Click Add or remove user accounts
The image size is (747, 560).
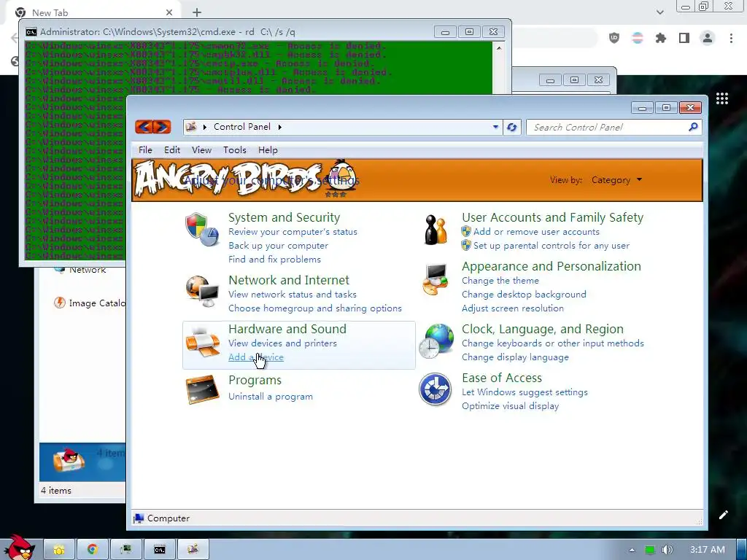[x=536, y=232]
